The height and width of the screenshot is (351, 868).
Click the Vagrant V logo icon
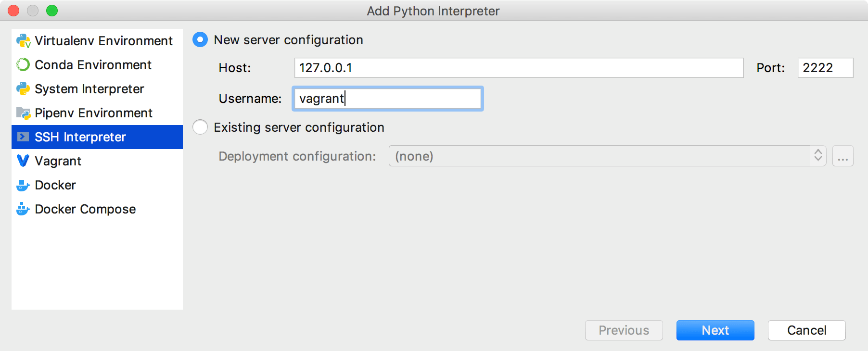click(23, 161)
